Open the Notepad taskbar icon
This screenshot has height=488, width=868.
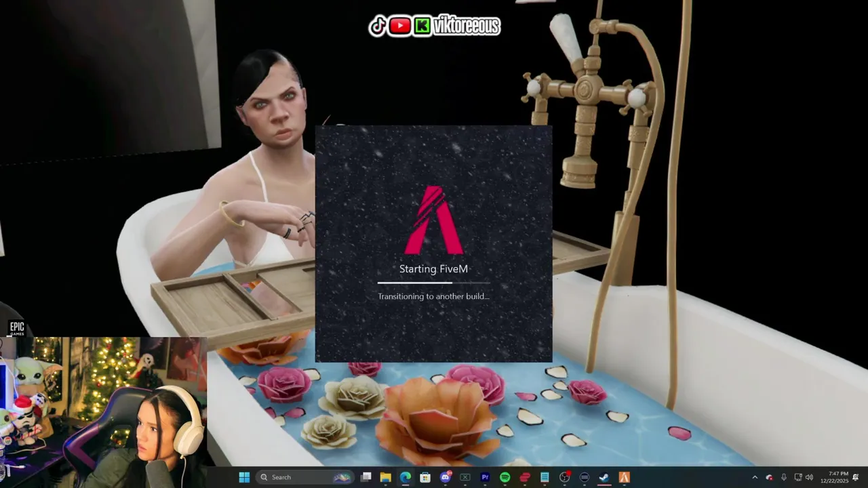(545, 477)
